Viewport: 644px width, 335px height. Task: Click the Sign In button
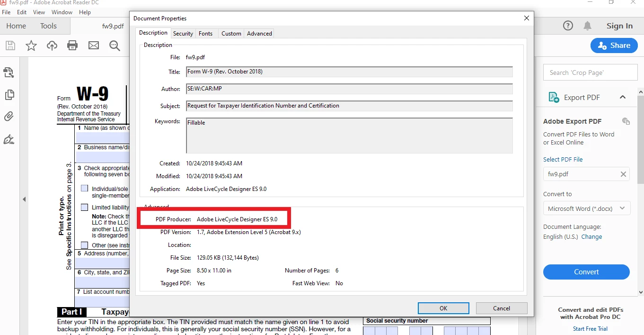pos(619,26)
